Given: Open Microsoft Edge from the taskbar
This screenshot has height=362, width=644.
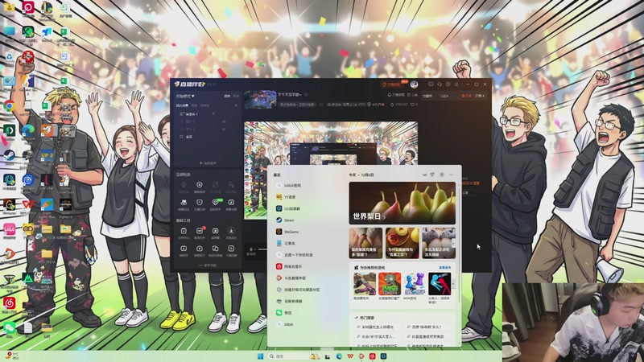Looking at the screenshot, I should [x=339, y=356].
